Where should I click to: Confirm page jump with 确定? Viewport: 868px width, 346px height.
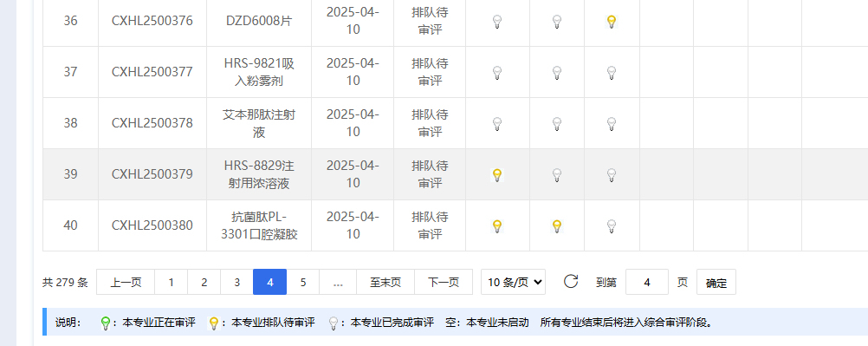pos(716,282)
